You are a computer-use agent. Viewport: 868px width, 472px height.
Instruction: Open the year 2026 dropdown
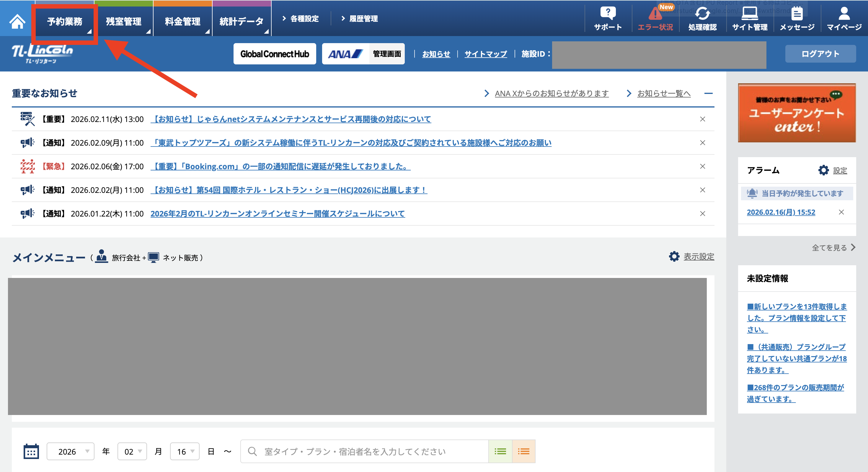coord(71,451)
